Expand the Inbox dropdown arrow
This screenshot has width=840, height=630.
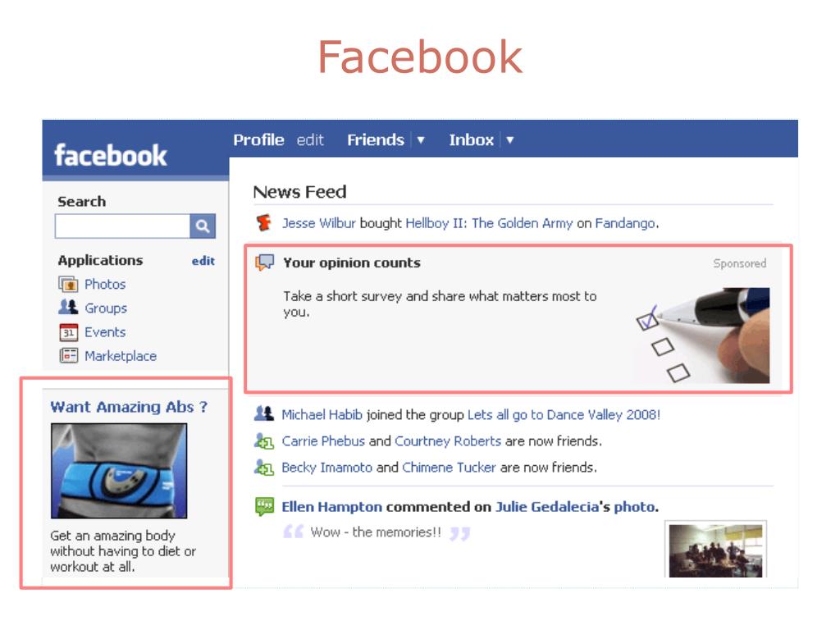[510, 139]
